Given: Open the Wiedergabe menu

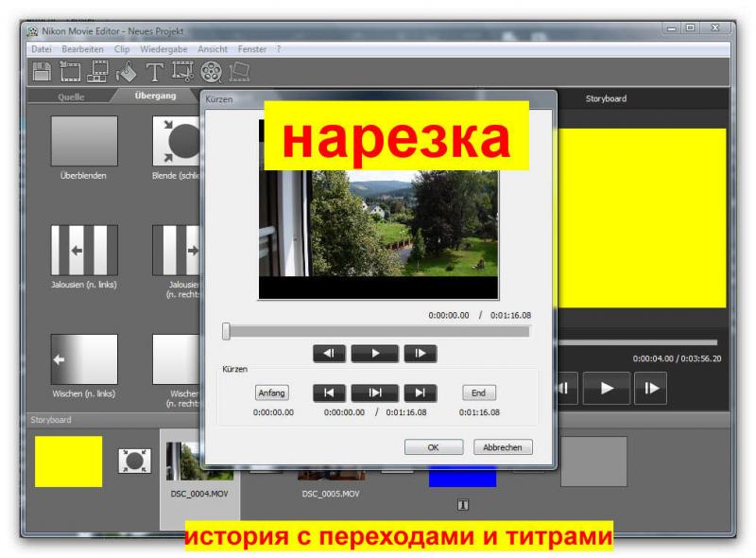Looking at the screenshot, I should point(163,49).
